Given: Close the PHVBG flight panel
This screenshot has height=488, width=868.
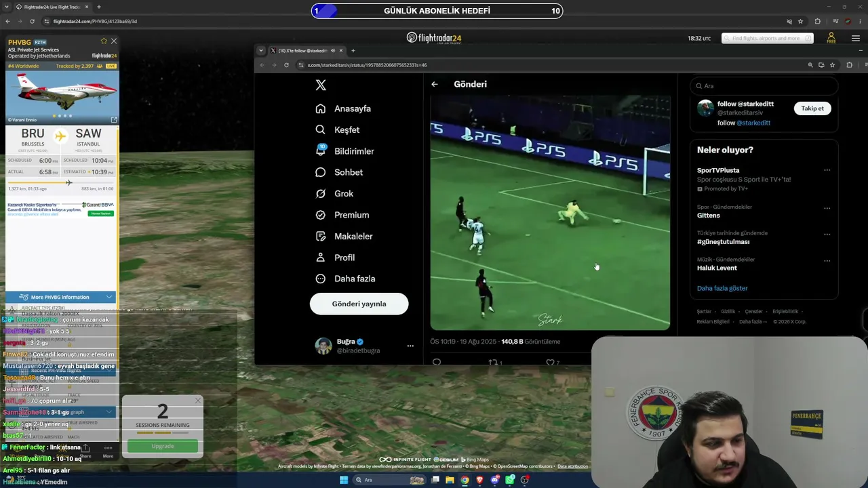Looking at the screenshot, I should (x=113, y=41).
